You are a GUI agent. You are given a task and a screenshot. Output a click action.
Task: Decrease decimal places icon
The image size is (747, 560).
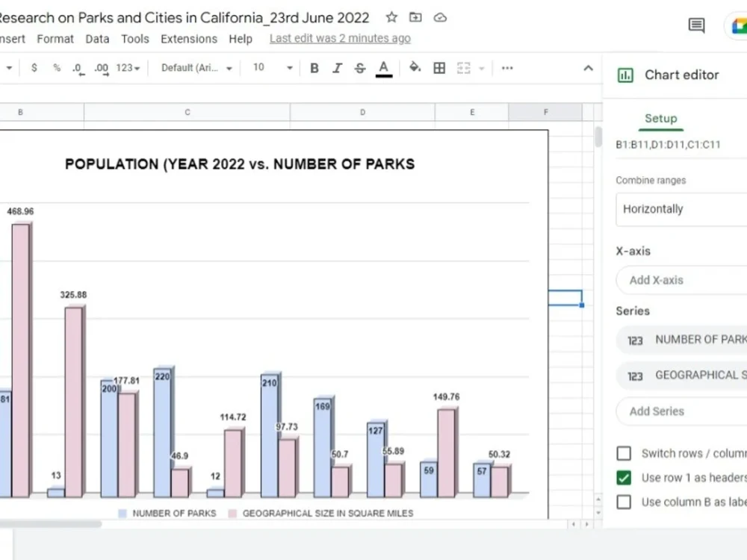[x=78, y=69]
